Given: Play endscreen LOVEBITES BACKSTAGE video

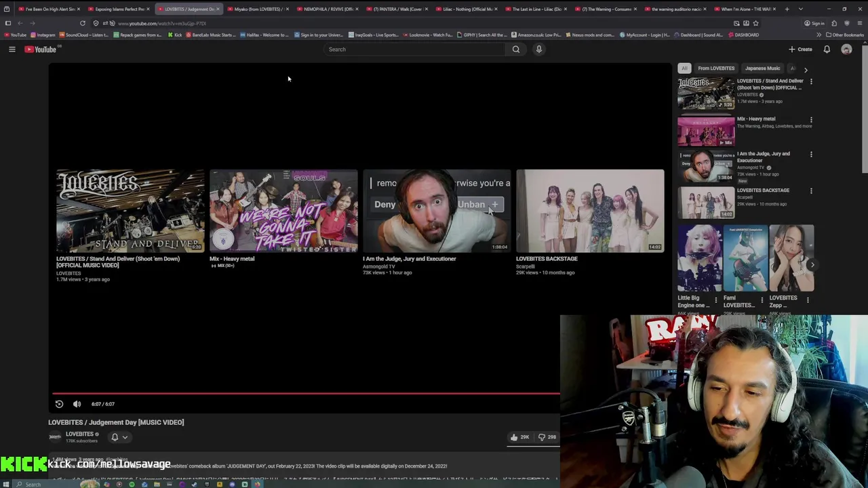Looking at the screenshot, I should 590,211.
